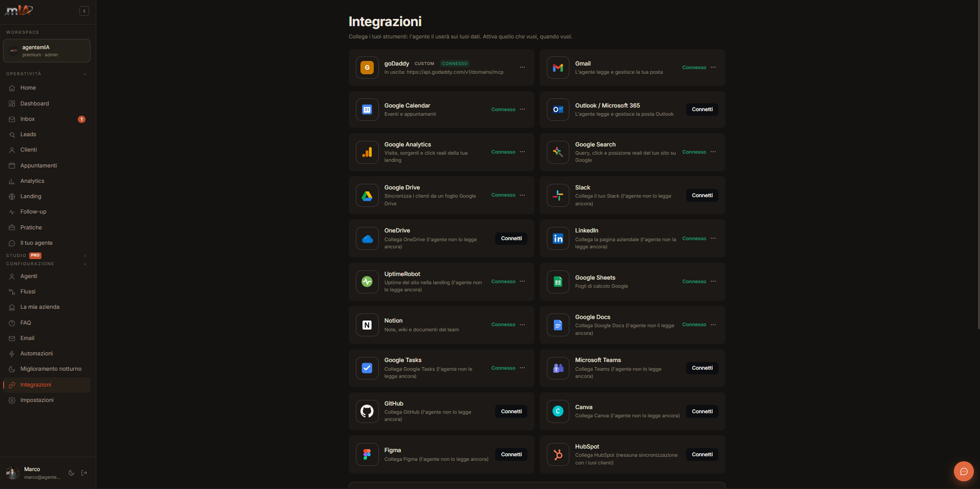Viewport: 980px width, 489px height.
Task: Click the Connesso status for Google Docs
Action: 694,325
